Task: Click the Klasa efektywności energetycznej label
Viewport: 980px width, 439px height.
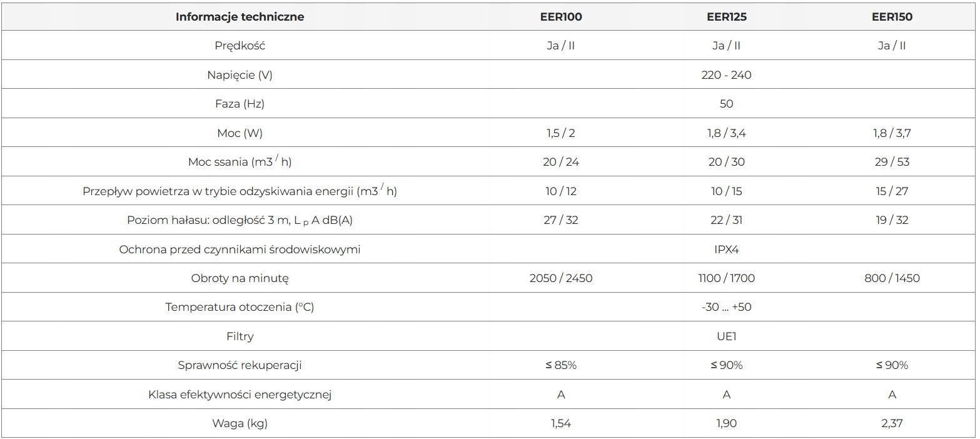Action: click(240, 395)
